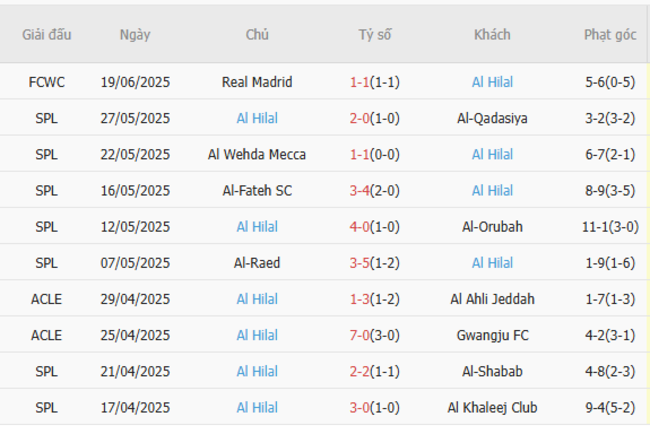This screenshot has width=650, height=434.
Task: Open the Real Madrid team link
Action: pos(257,82)
